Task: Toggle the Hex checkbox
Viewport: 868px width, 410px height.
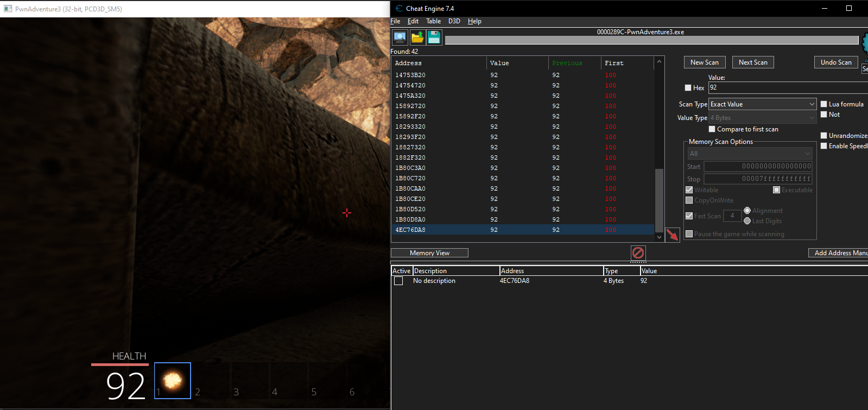Action: click(x=688, y=88)
